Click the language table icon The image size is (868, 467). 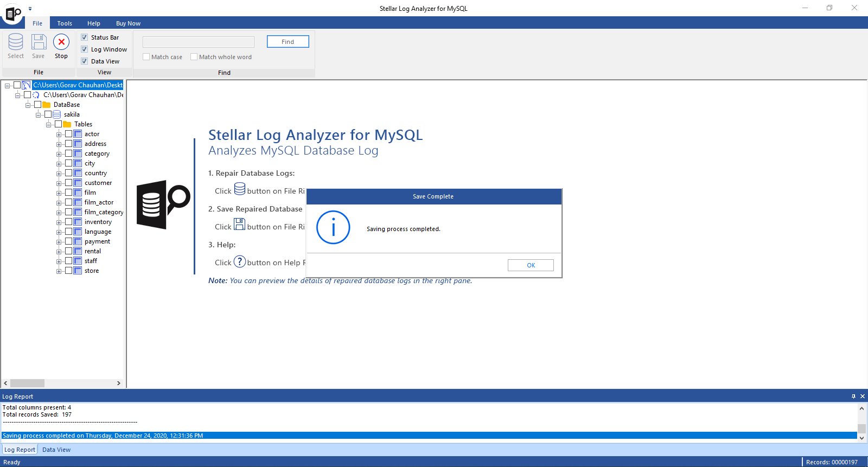(x=78, y=232)
